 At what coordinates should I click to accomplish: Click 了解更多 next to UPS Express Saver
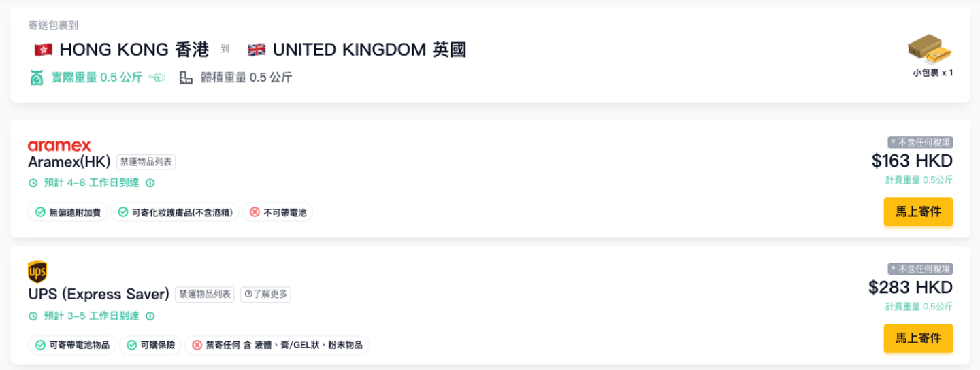(266, 295)
